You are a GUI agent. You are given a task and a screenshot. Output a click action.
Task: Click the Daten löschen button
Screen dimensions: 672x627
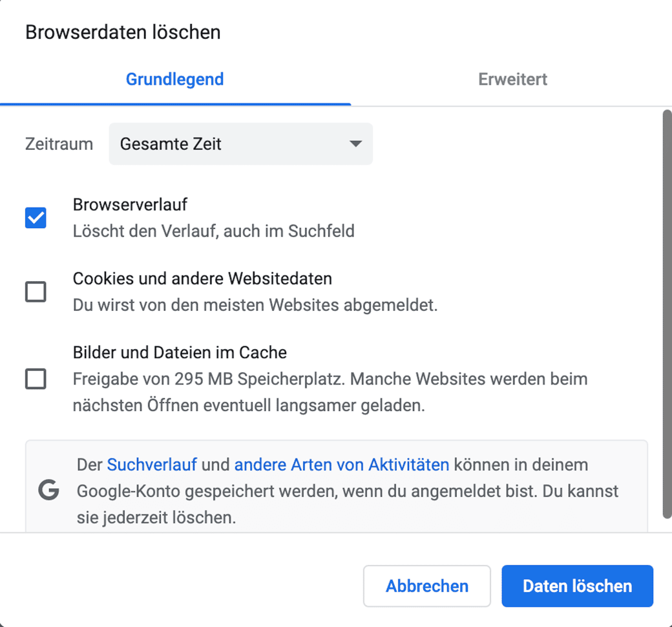pos(577,586)
